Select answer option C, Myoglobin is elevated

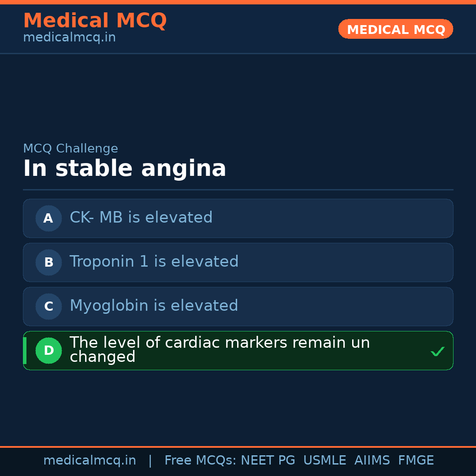pyautogui.click(x=238, y=306)
